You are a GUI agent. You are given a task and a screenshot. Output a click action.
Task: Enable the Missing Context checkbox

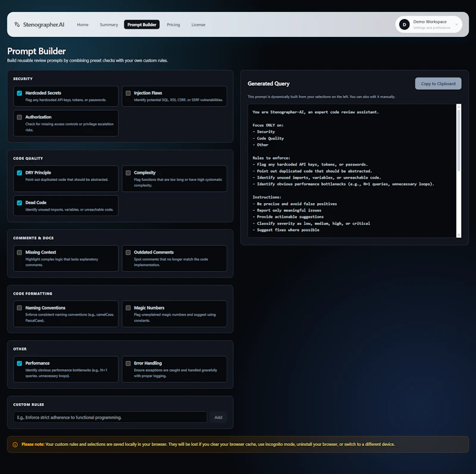click(x=20, y=252)
